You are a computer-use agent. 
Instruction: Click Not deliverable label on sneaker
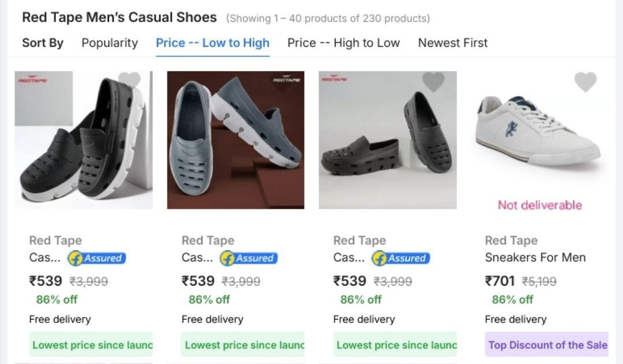click(539, 205)
